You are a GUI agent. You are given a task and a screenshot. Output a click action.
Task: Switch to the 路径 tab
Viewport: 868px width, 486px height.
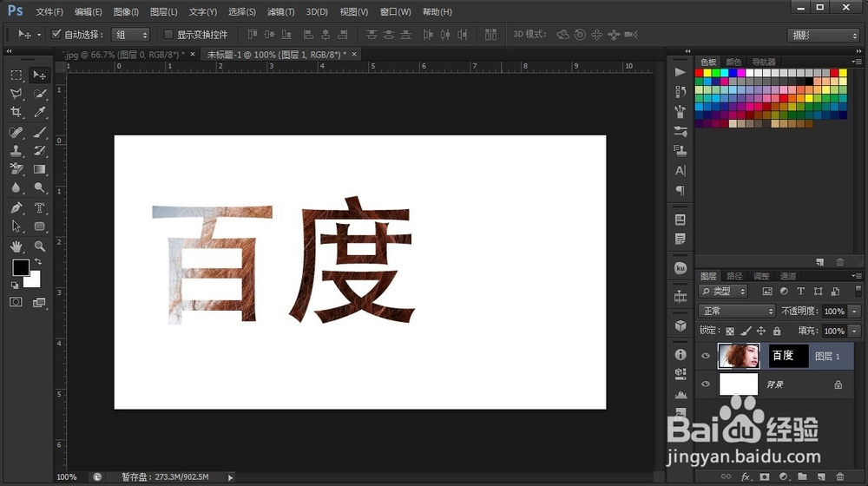tap(734, 276)
